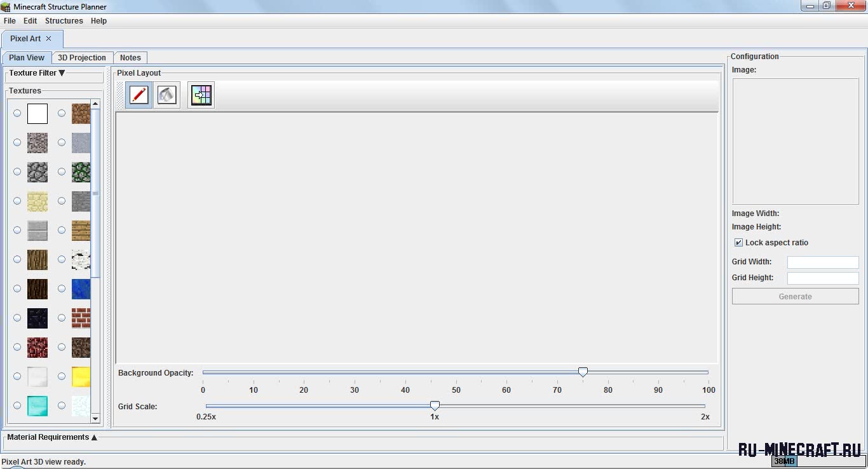Pick the iron block texture

coord(37,377)
